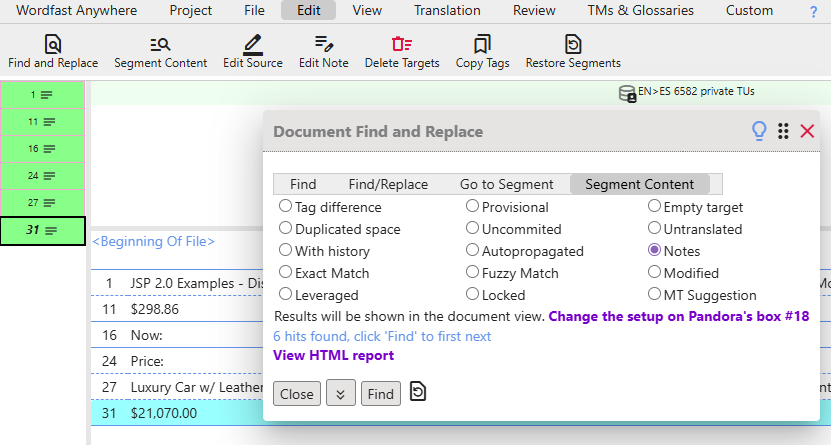Choose the Modified radio option
This screenshot has height=445, width=831.
point(654,272)
